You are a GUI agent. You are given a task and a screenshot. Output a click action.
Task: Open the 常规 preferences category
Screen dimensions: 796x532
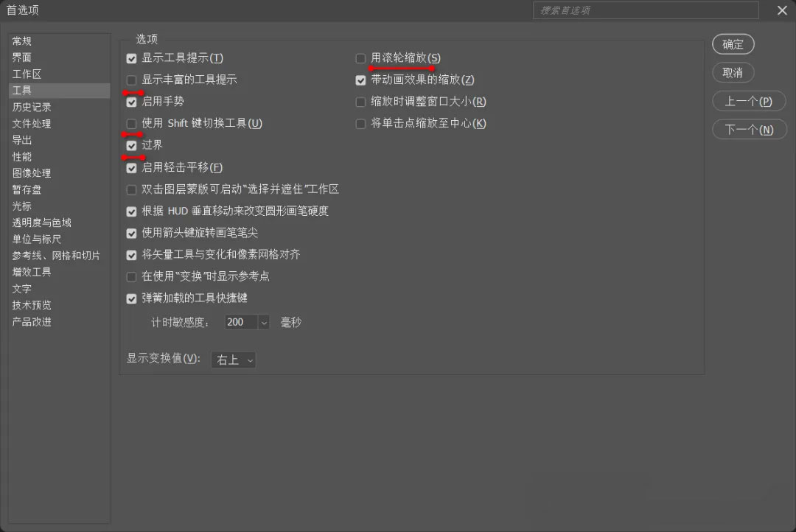(60, 41)
